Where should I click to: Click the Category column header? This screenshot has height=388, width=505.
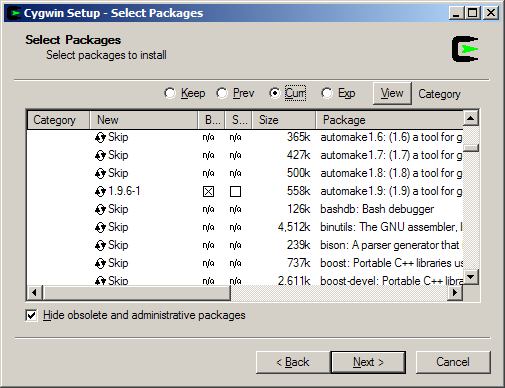pyautogui.click(x=58, y=120)
